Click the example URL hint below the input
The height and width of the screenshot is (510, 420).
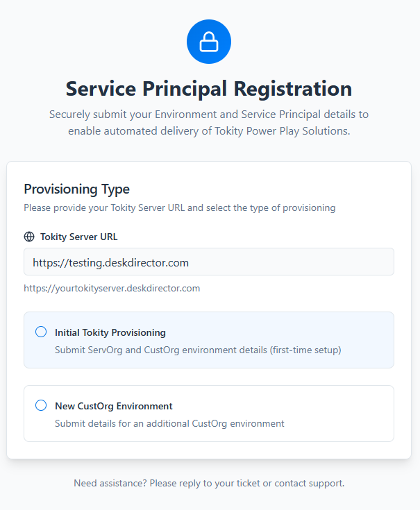(x=112, y=288)
